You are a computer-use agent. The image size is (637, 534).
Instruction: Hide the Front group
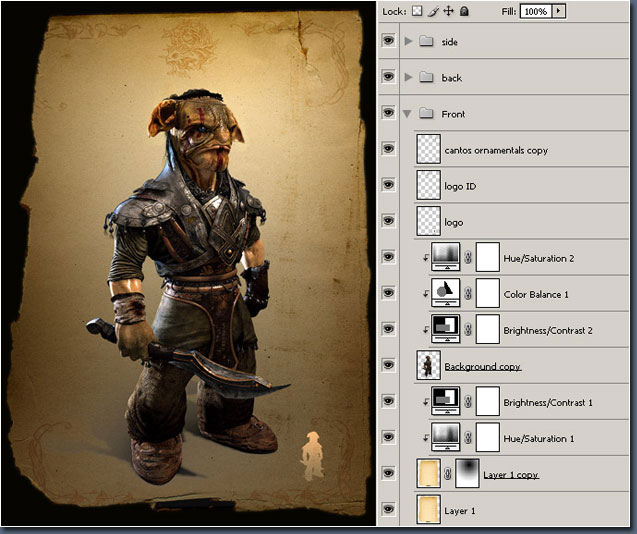click(388, 113)
